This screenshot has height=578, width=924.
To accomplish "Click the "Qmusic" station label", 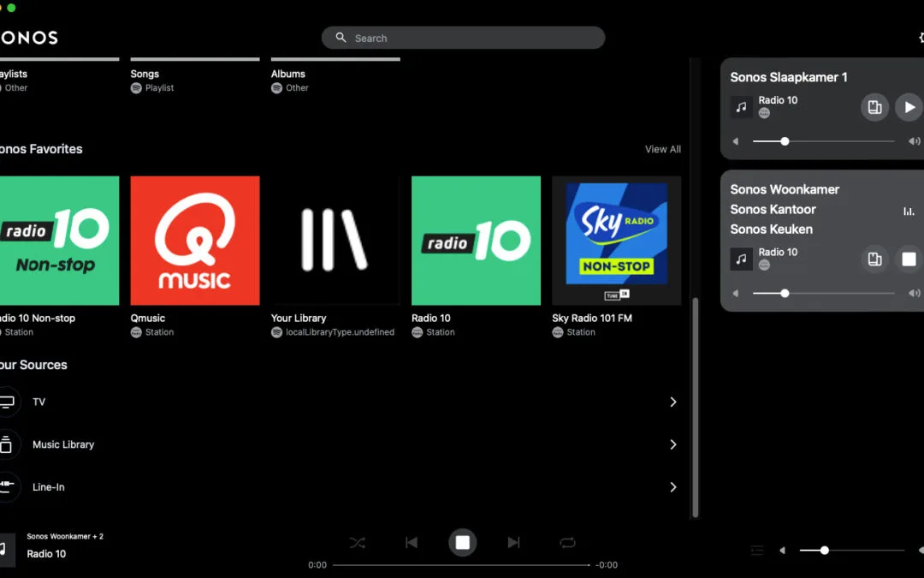I will pyautogui.click(x=148, y=318).
